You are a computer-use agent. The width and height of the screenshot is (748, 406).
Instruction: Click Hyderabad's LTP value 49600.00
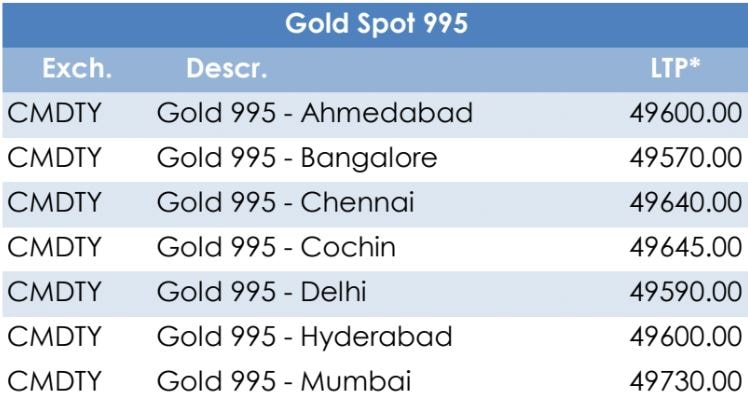pos(685,336)
